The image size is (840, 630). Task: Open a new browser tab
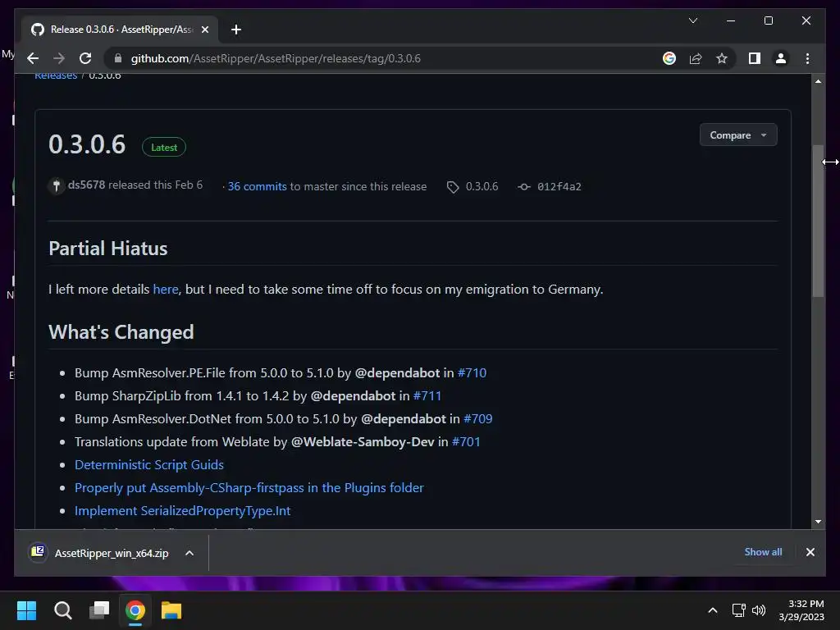(235, 30)
